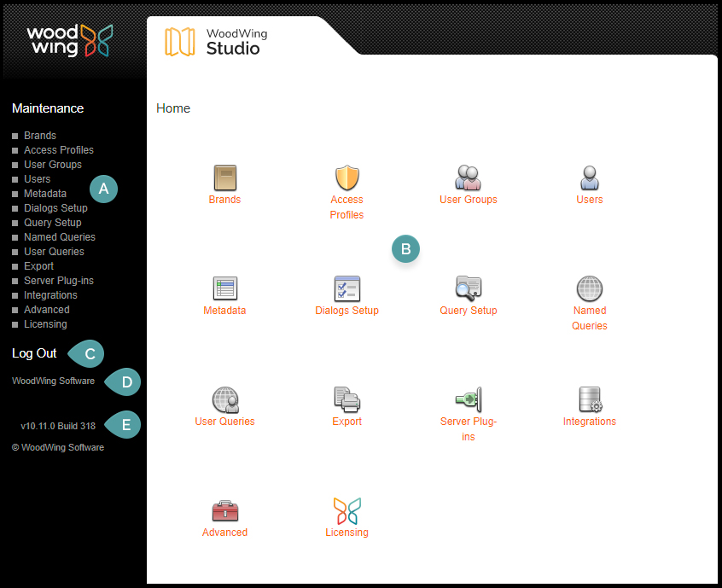Open the Brands book icon
Screen dimensions: 722x588
(x=224, y=178)
